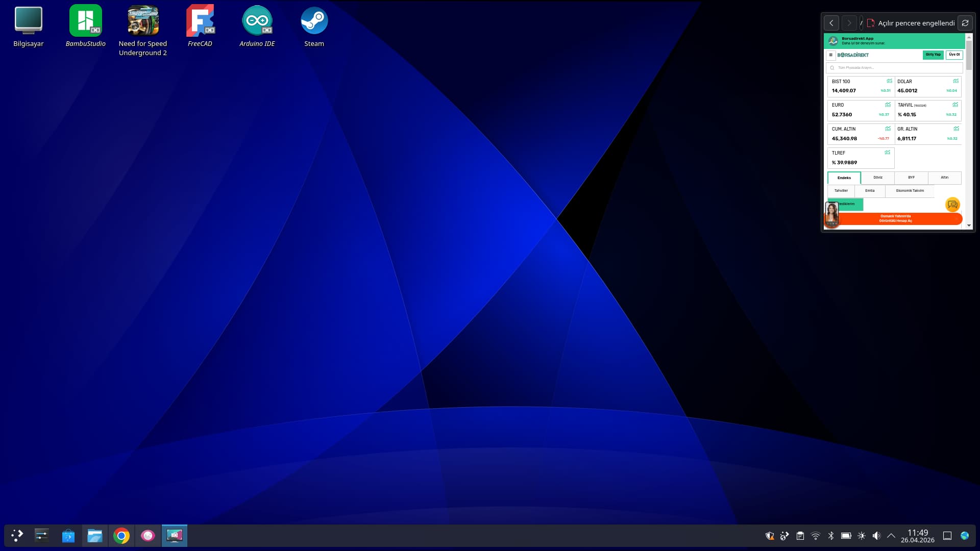
Task: Click the blocked popup warning icon
Action: [871, 23]
